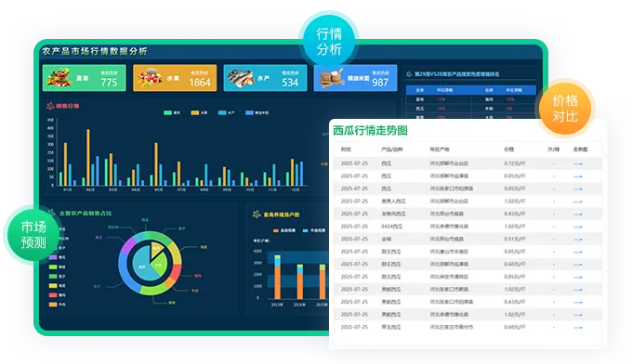This screenshot has width=632, height=364.
Task: Toggle the purple swatch in sales share legend
Action: (53, 257)
